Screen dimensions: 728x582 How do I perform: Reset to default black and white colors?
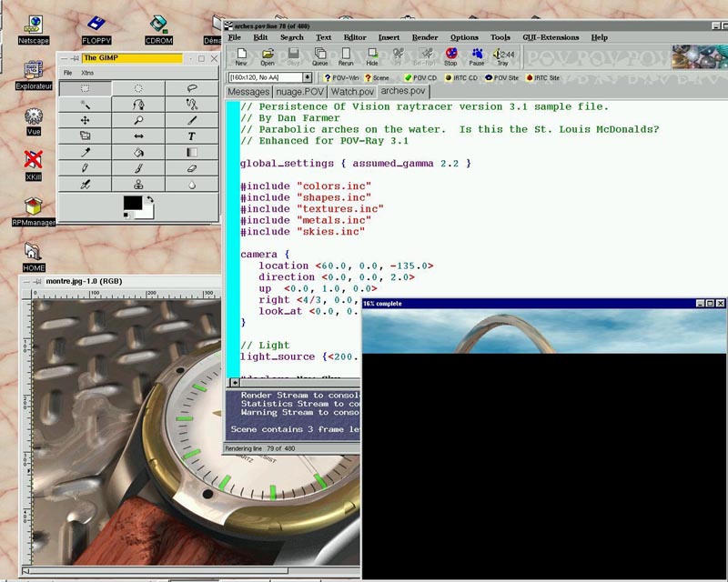(x=127, y=216)
